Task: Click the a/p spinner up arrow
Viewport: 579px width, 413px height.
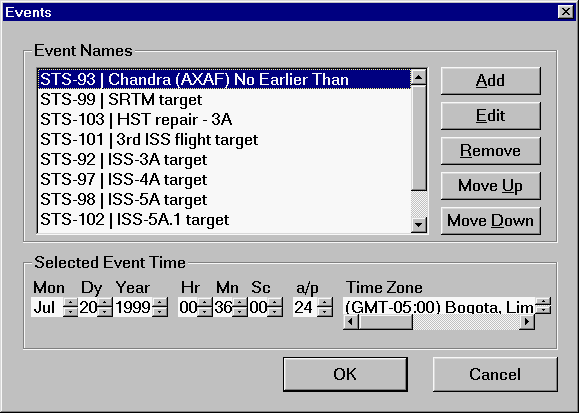Action: click(x=325, y=303)
